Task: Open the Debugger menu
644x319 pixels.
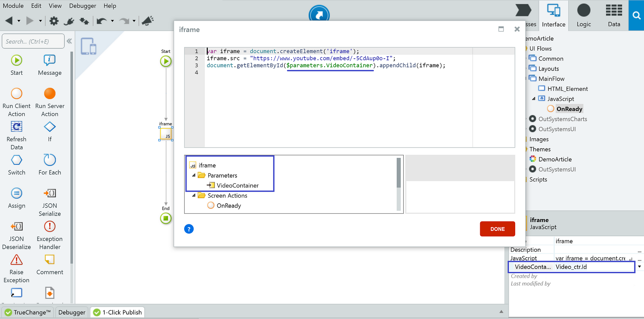Action: click(82, 6)
